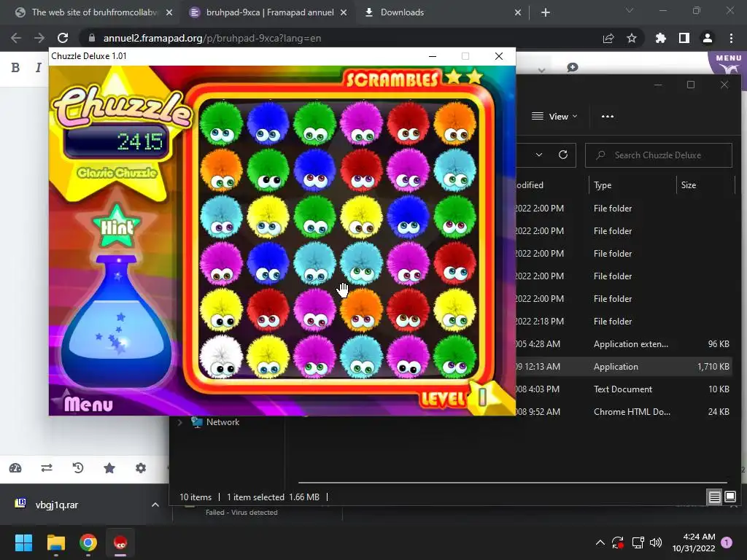
Task: Click the Chrome tab search chevron
Action: (x=630, y=10)
